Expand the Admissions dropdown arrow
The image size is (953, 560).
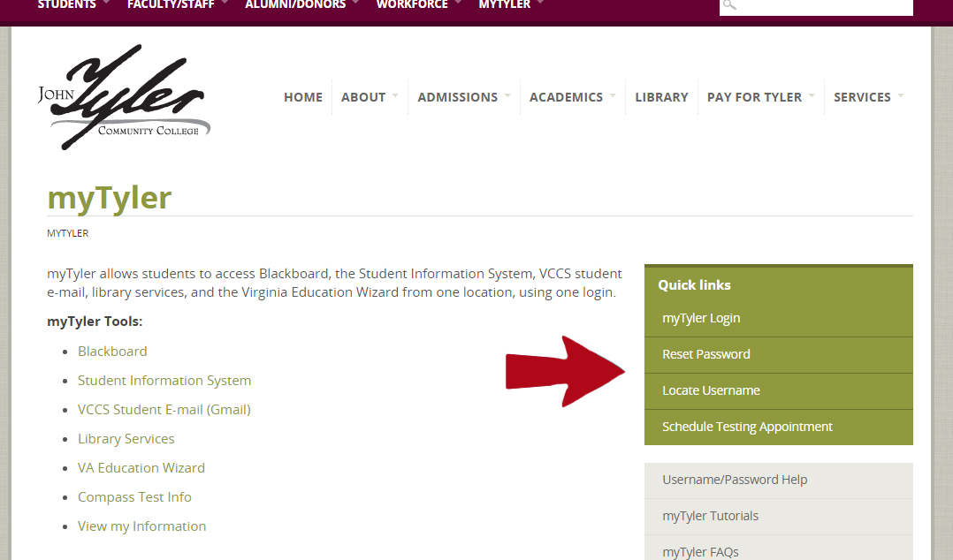[x=507, y=95]
